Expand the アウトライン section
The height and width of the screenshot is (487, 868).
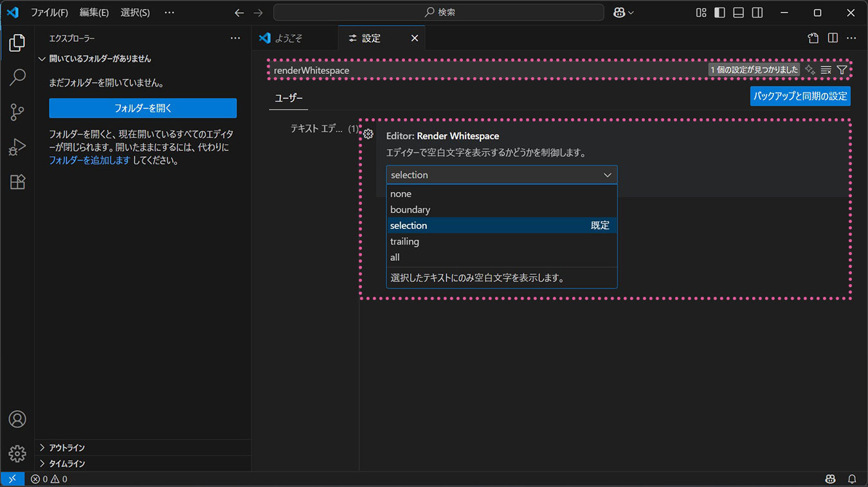coord(143,448)
